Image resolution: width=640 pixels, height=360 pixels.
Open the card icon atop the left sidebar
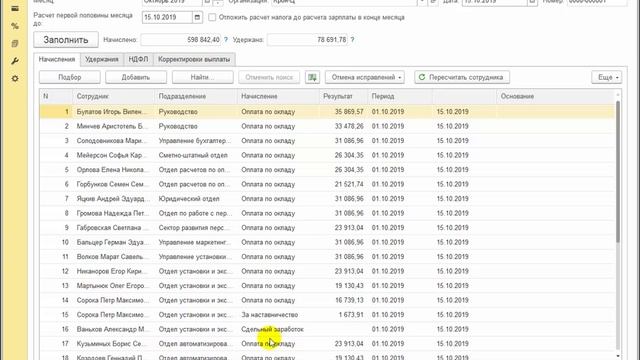[15, 9]
